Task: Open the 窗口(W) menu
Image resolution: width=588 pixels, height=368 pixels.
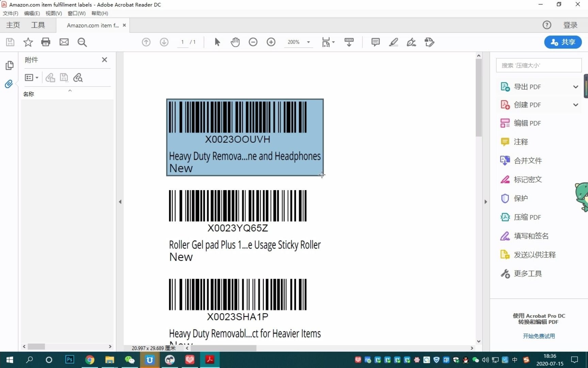Action: pyautogui.click(x=77, y=13)
